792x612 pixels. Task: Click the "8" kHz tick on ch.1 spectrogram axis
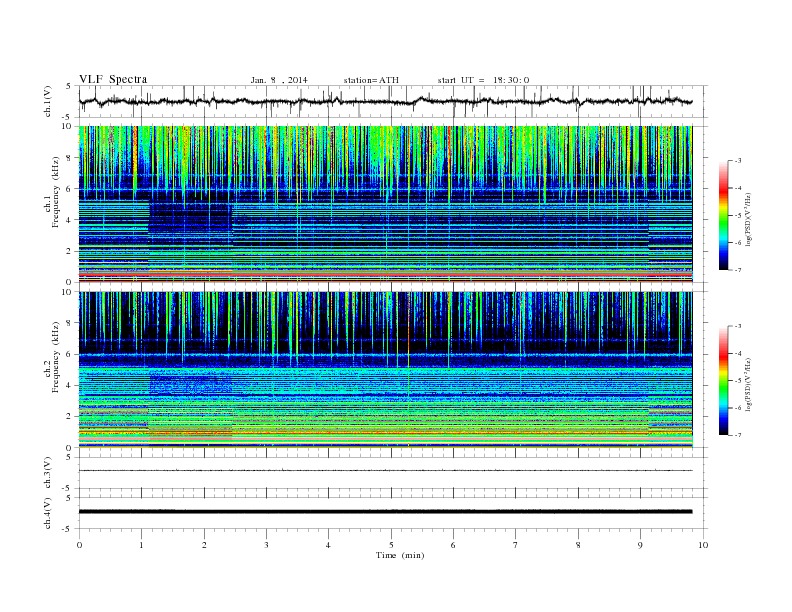pyautogui.click(x=70, y=158)
